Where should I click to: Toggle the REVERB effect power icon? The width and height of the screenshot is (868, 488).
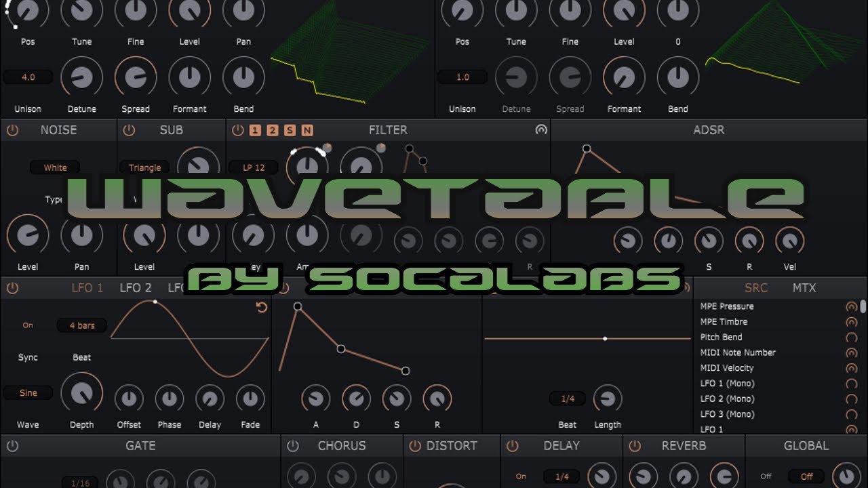tap(635, 446)
